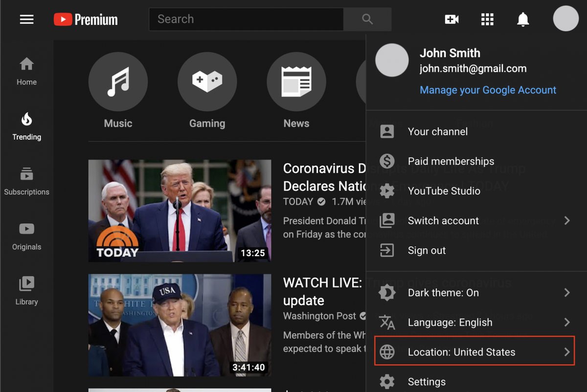The image size is (587, 392).
Task: Click the Search input field
Action: [x=246, y=20]
